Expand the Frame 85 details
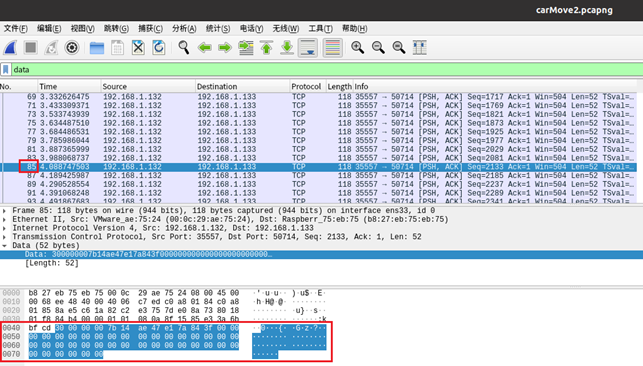 (x=5, y=211)
